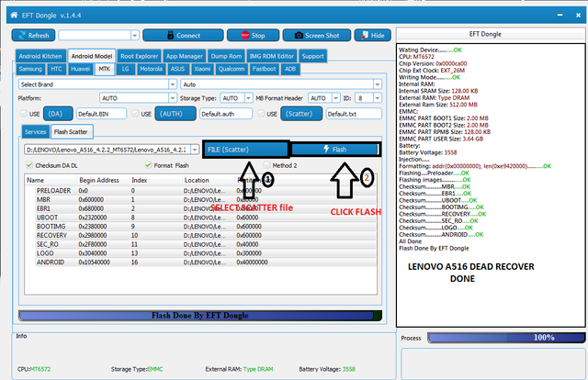This screenshot has height=380, width=588.
Task: Select the ASUS brand tab
Action: click(x=177, y=69)
